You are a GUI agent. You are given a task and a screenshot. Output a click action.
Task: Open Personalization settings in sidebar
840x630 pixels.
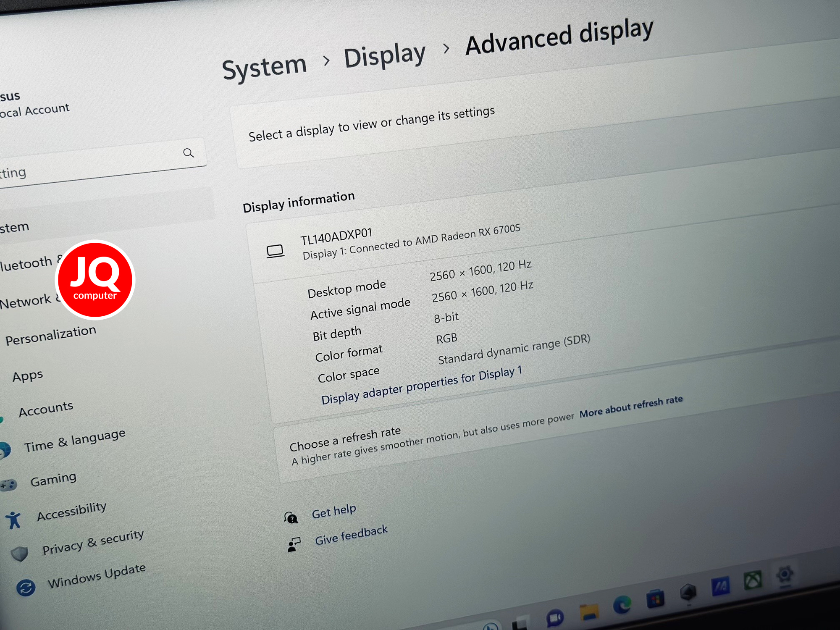coord(51,335)
